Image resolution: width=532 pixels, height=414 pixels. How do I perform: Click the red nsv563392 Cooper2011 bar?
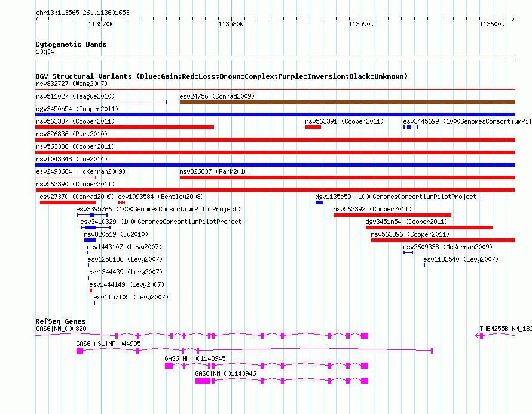[392, 215]
